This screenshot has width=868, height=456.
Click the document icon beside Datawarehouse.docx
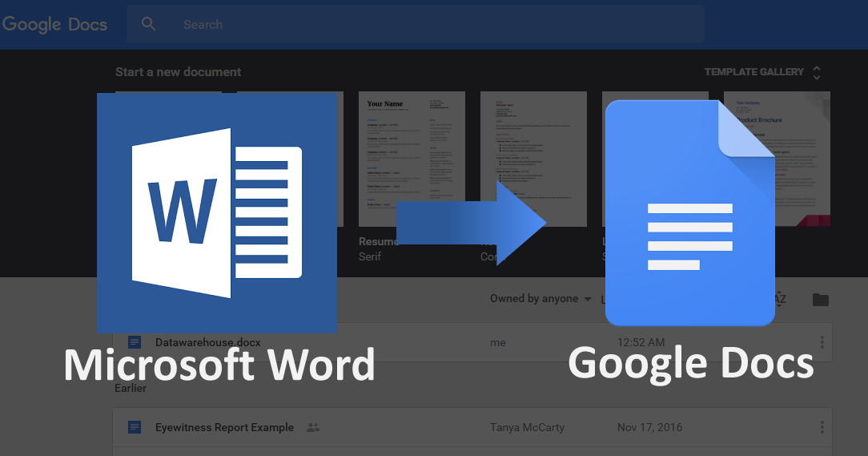point(135,342)
